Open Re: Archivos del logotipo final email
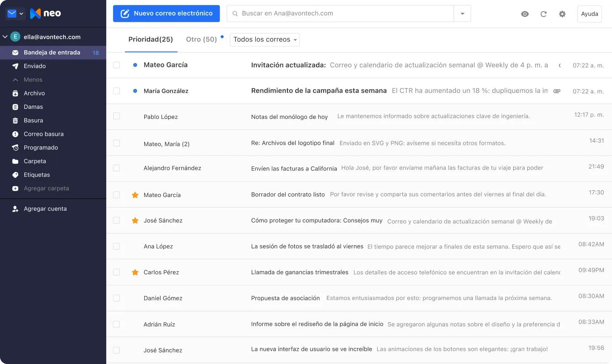 pyautogui.click(x=359, y=143)
